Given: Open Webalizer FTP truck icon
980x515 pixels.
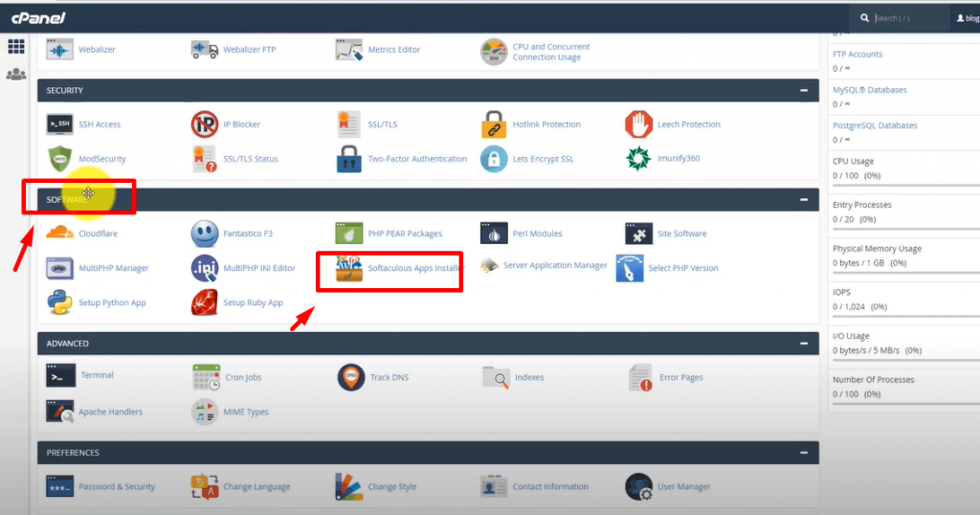Looking at the screenshot, I should point(205,50).
